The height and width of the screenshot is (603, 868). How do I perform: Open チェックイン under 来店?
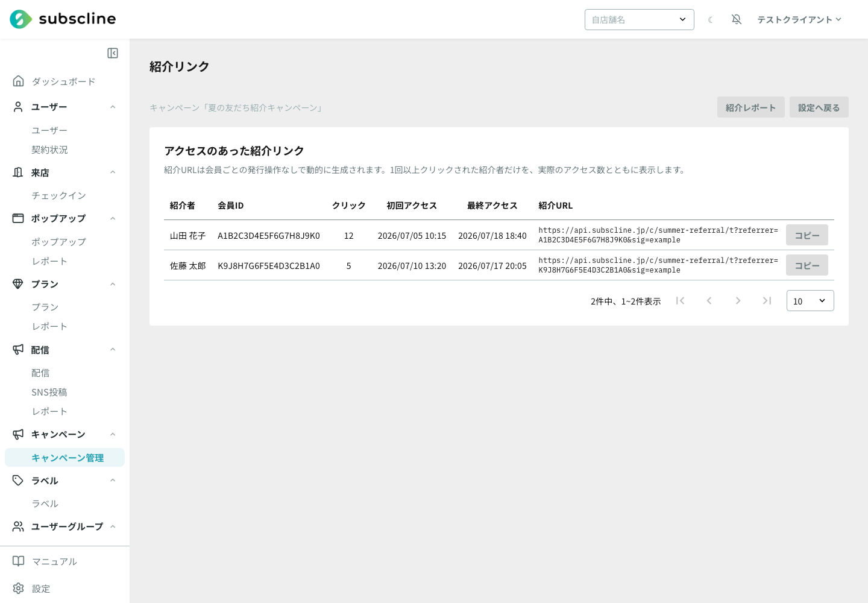(58, 195)
